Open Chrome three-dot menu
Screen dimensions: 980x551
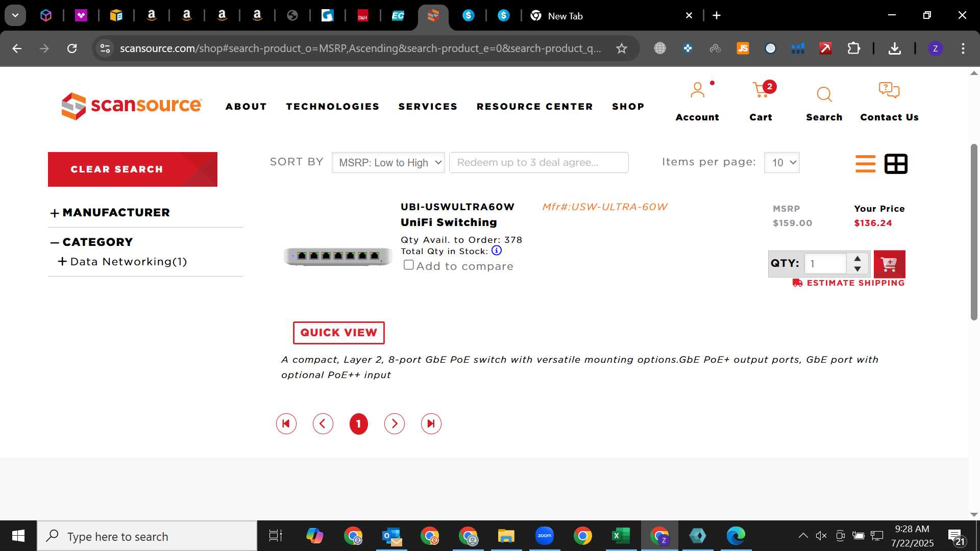pyautogui.click(x=963, y=48)
